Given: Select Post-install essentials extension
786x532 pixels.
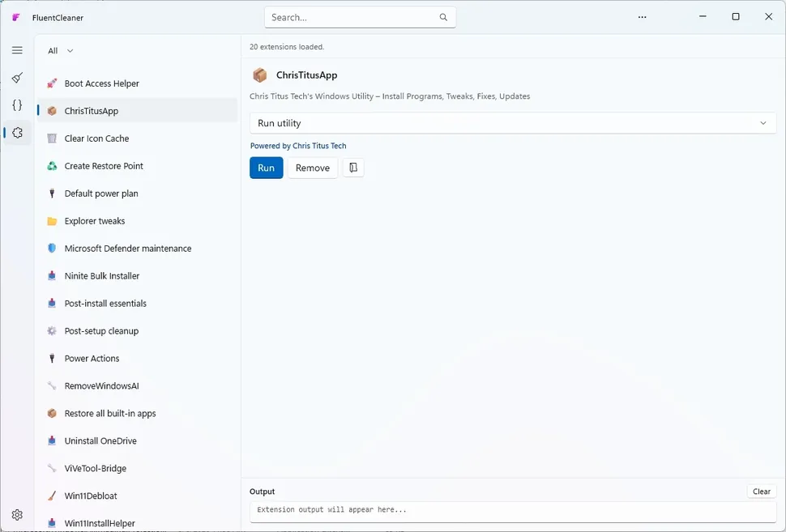Looking at the screenshot, I should coord(138,304).
